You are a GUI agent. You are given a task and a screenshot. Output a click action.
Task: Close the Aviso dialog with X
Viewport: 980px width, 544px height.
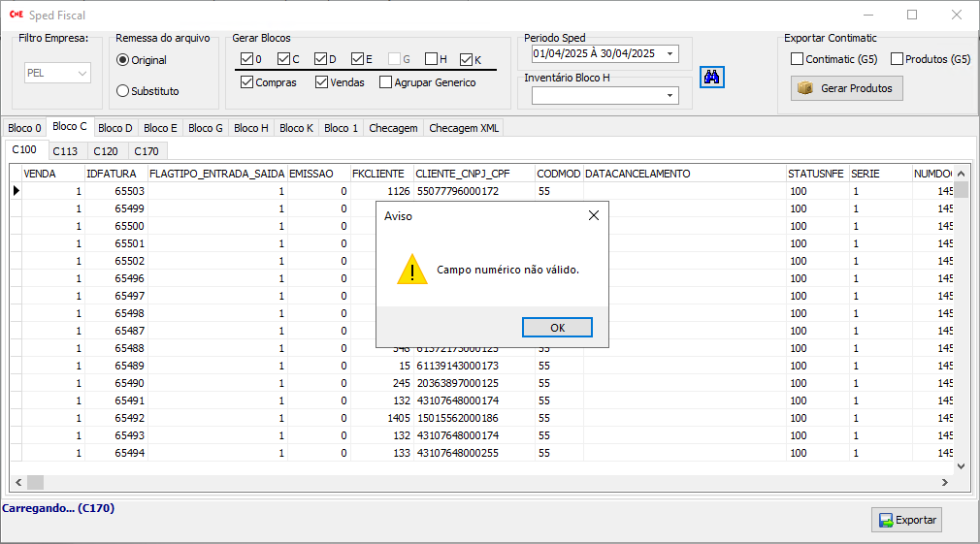[x=594, y=215]
